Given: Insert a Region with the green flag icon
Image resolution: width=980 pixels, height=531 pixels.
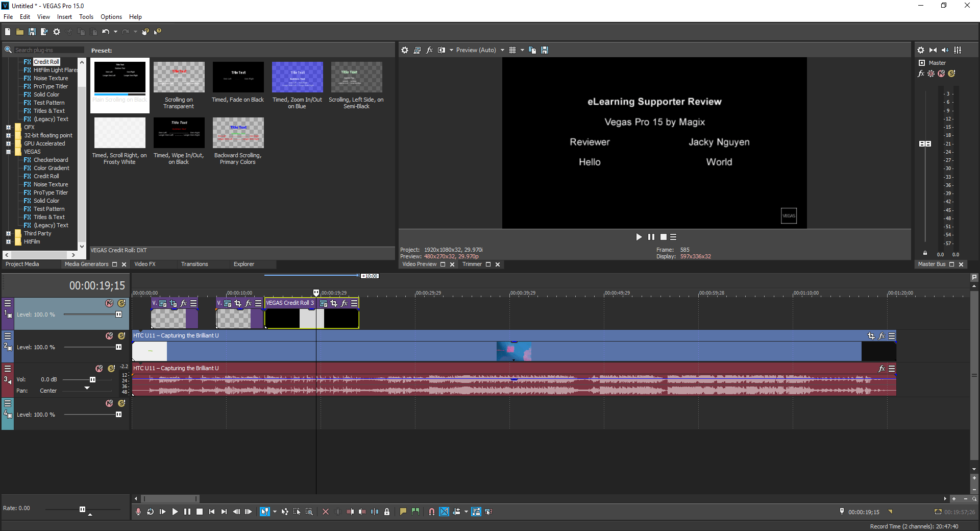Looking at the screenshot, I should point(415,512).
